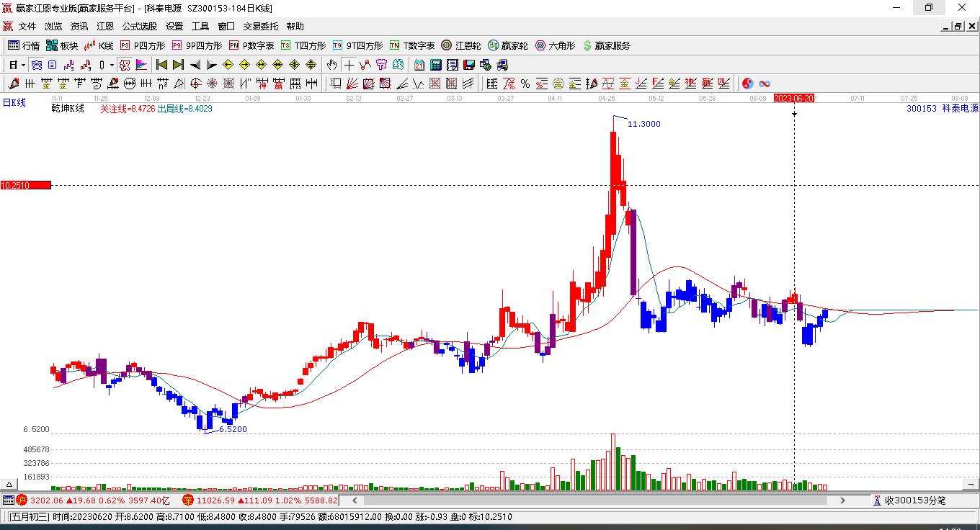The width and height of the screenshot is (980, 530).
Task: Switch to K线 candlestick chart
Action: tap(99, 45)
